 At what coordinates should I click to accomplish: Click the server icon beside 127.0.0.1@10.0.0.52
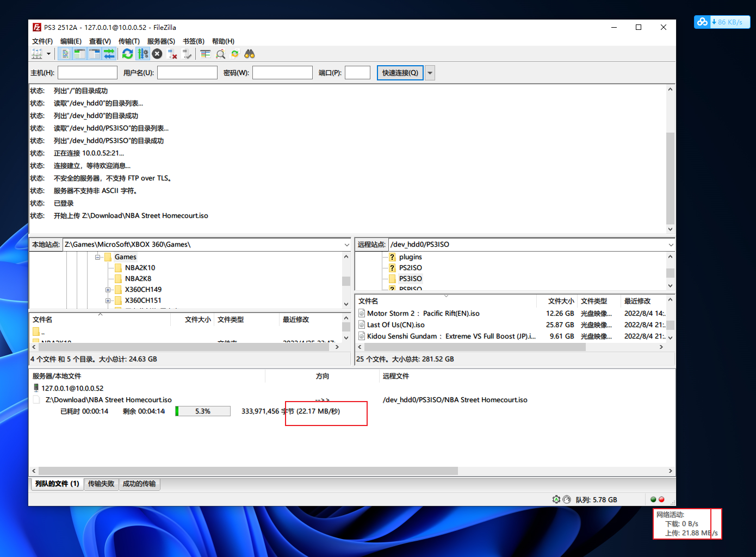[36, 388]
